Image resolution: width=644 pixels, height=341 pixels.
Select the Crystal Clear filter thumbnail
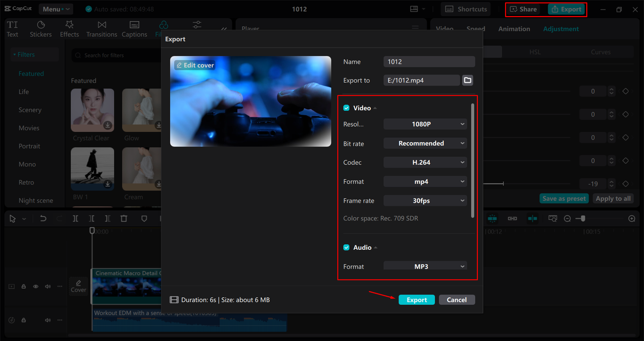pyautogui.click(x=93, y=110)
